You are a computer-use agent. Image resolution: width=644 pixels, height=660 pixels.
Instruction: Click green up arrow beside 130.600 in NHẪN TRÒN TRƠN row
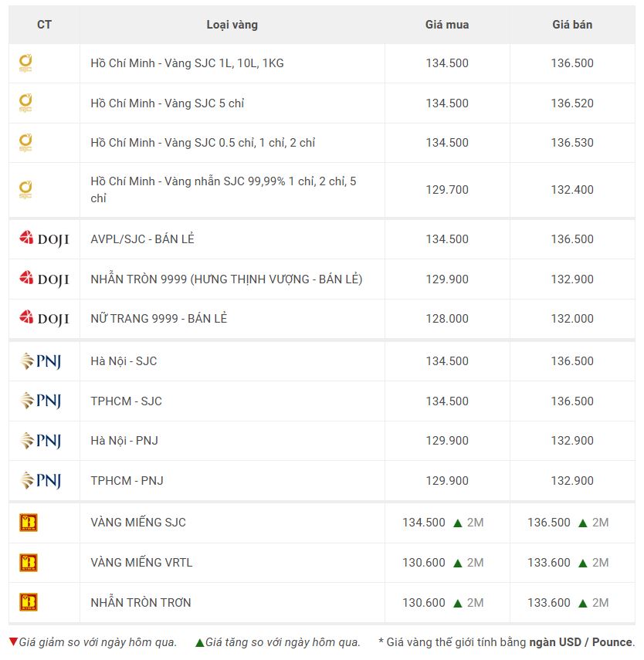457,603
